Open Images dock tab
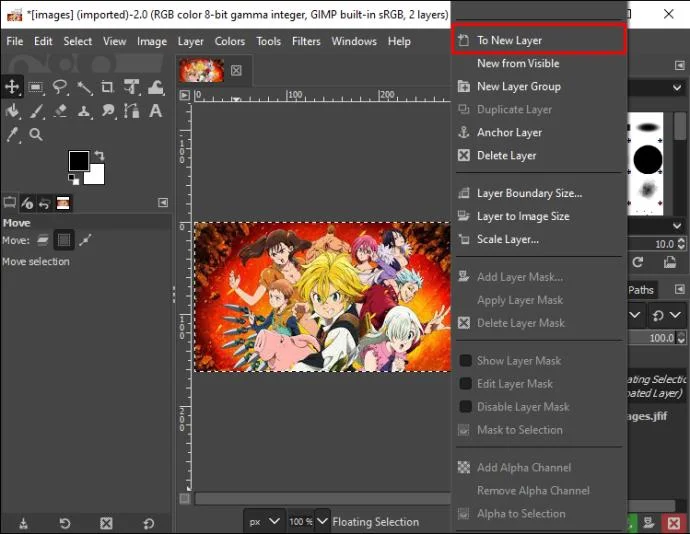Screen dimensions: 690x534 pos(63,203)
